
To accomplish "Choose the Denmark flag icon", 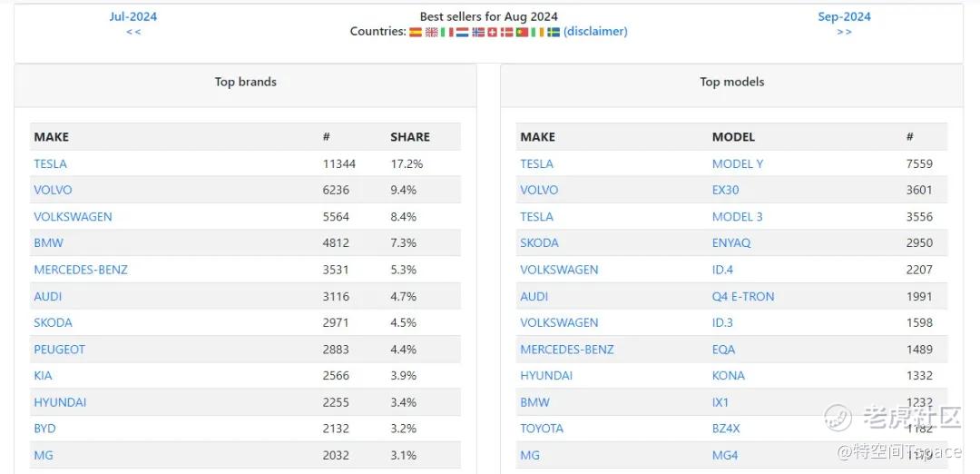I will [506, 32].
